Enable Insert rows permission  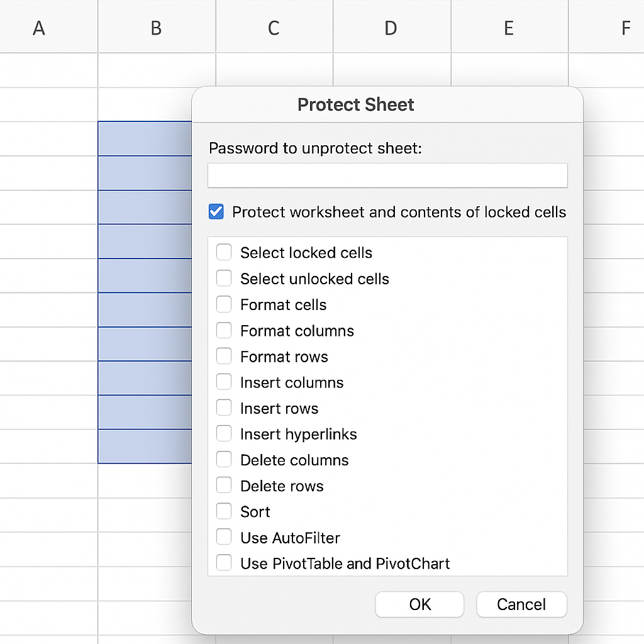[x=224, y=408]
